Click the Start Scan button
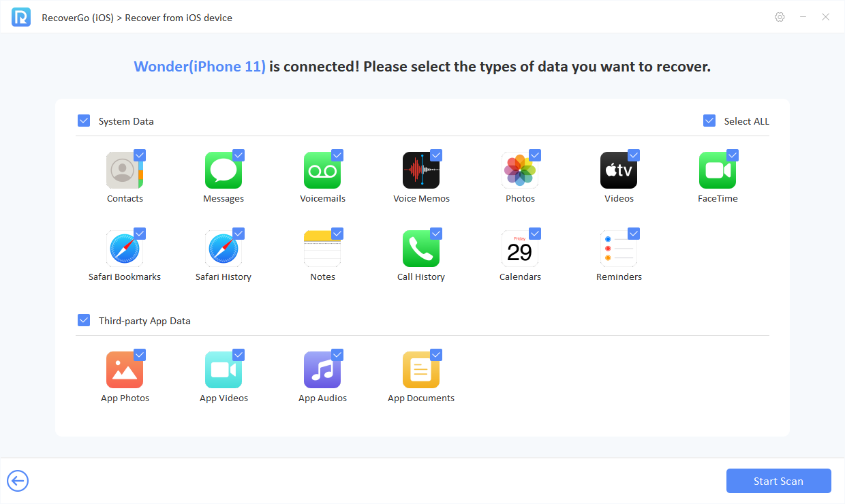Viewport: 845px width, 504px height. pos(778,481)
